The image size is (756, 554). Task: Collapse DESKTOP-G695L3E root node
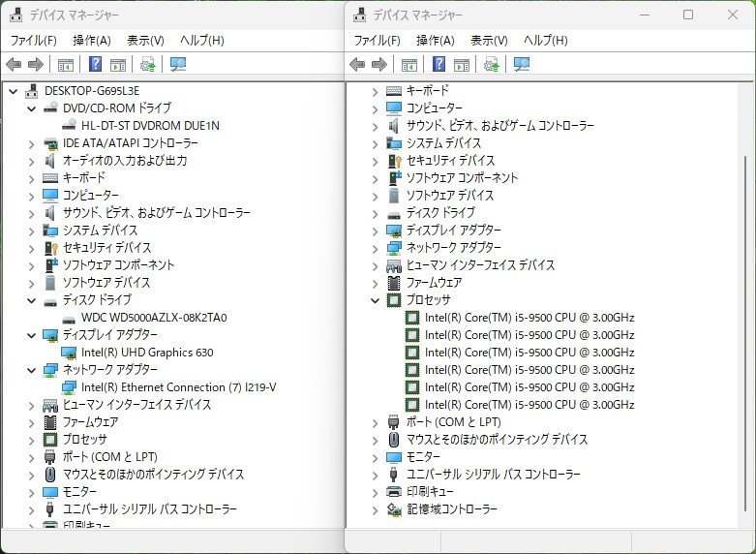click(13, 91)
